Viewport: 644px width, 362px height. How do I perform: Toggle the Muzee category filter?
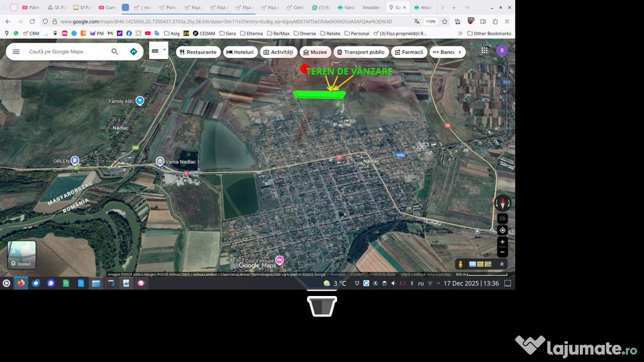click(315, 52)
